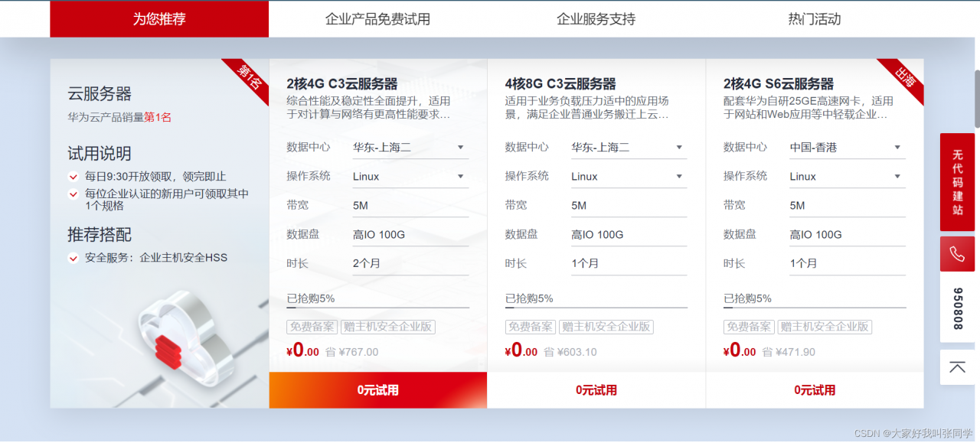Open the 企业产品免费试用 tab
The width and height of the screenshot is (980, 443).
tap(377, 19)
